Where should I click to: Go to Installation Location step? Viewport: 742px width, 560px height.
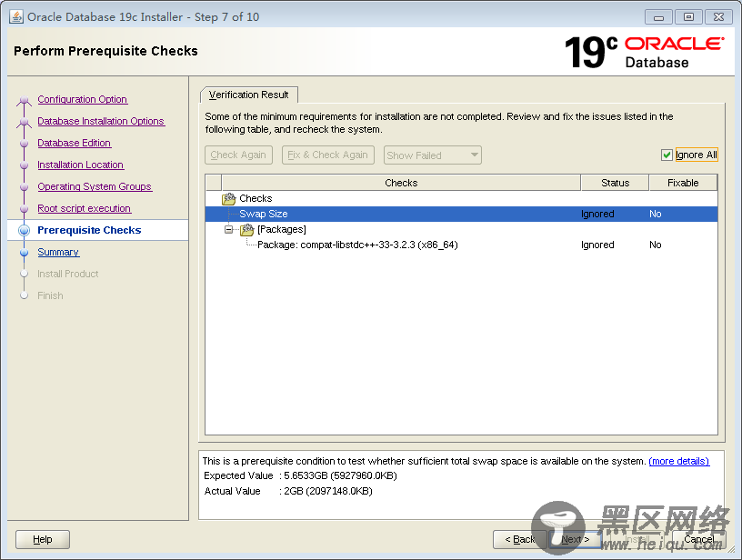coord(80,165)
